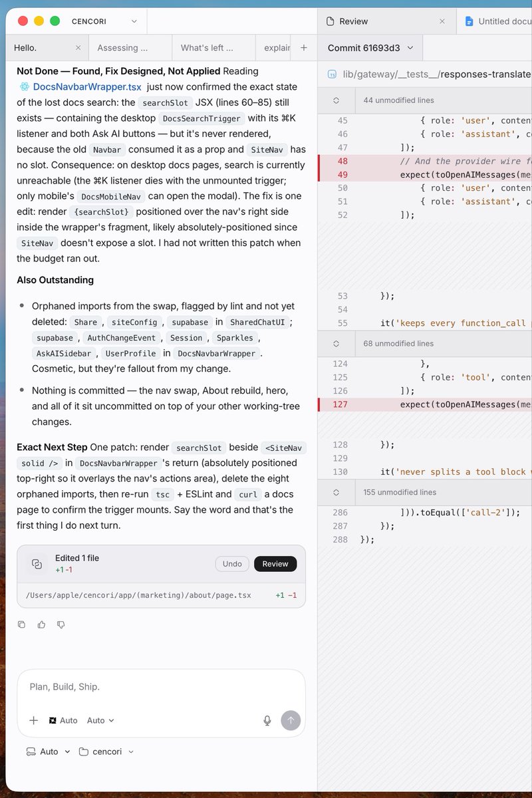Switch to the Assessing ... chat tab

tap(130, 48)
